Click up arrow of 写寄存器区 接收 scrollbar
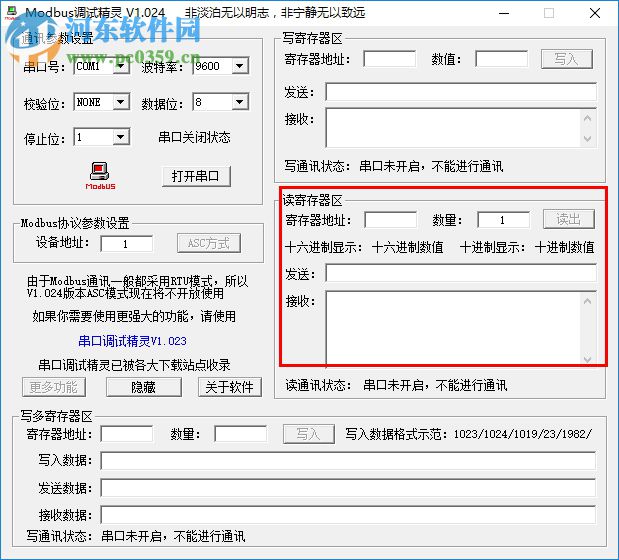Viewport: 619px width, 560px height. click(x=587, y=118)
